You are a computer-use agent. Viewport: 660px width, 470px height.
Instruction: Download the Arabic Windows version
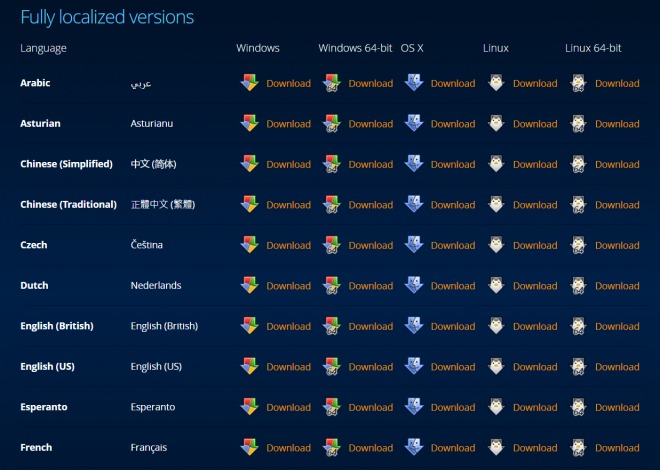click(288, 83)
